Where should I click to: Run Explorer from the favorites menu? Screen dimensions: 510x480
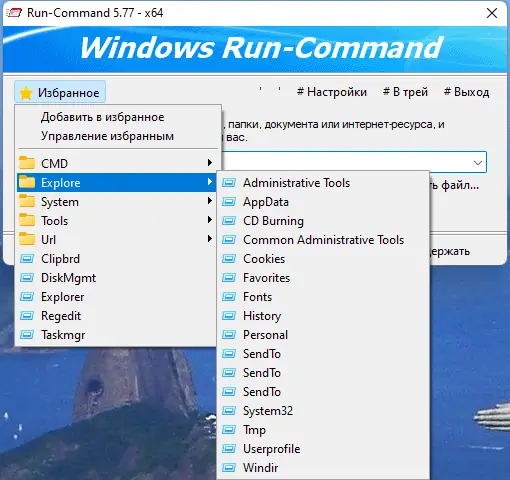[x=116, y=297]
